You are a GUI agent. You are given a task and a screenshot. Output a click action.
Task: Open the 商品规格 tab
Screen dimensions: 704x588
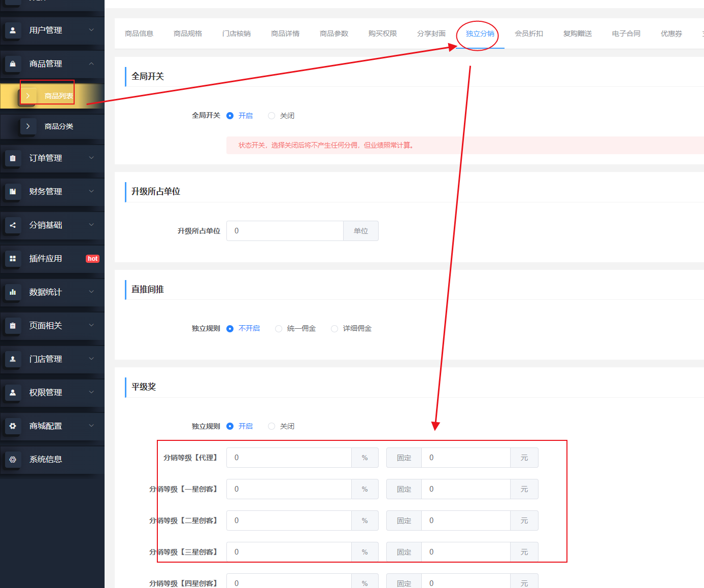coord(188,33)
